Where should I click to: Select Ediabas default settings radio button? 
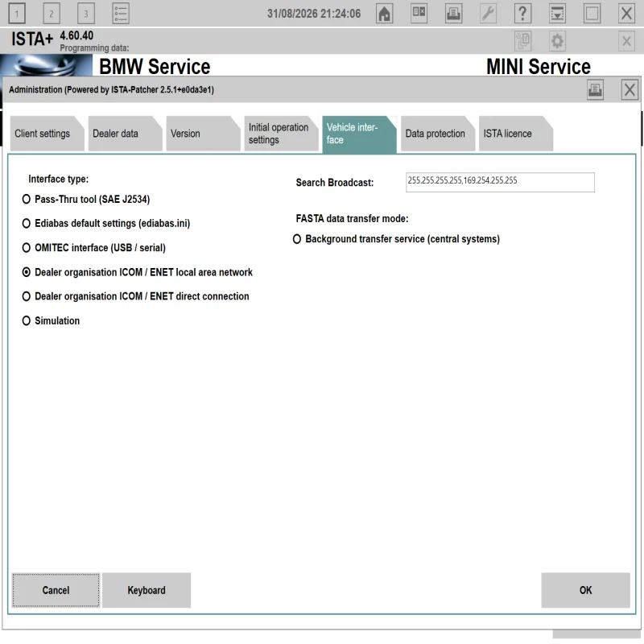click(x=27, y=224)
